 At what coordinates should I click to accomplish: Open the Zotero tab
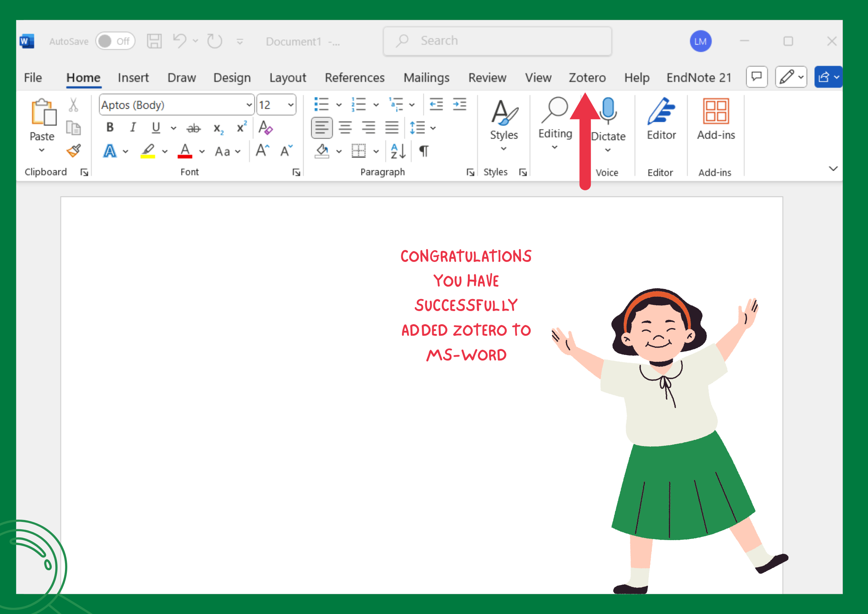pos(587,77)
